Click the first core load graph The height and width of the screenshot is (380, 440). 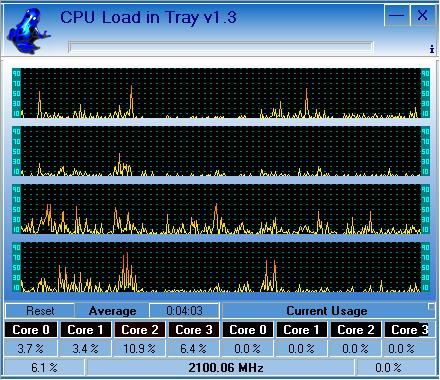click(221, 93)
